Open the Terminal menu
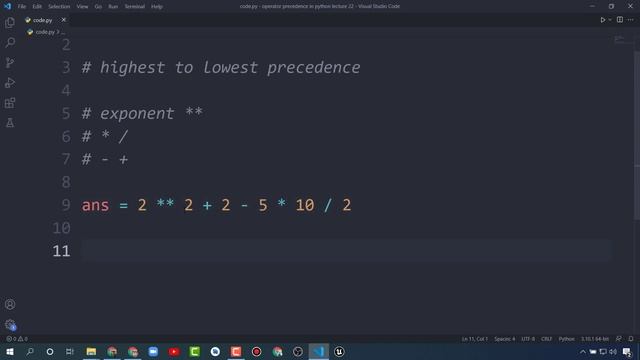This screenshot has height=360, width=640. 134,7
